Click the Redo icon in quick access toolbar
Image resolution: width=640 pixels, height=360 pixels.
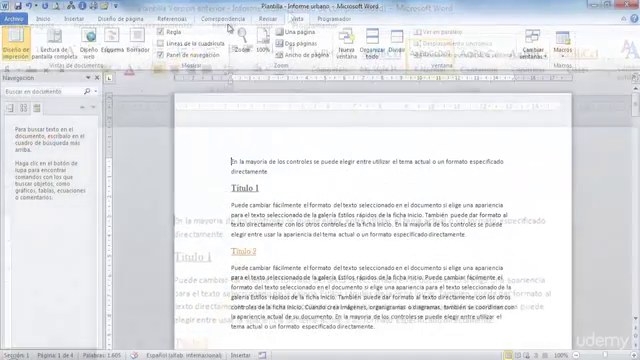pyautogui.click(x=45, y=6)
